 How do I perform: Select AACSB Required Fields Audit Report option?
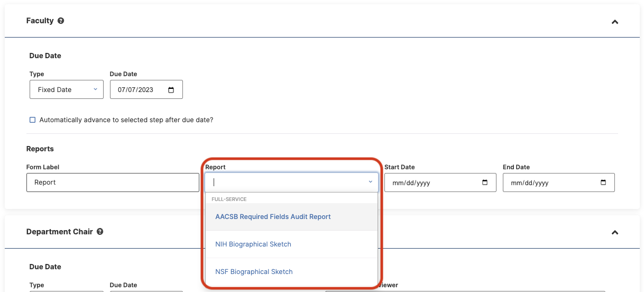tap(291, 217)
